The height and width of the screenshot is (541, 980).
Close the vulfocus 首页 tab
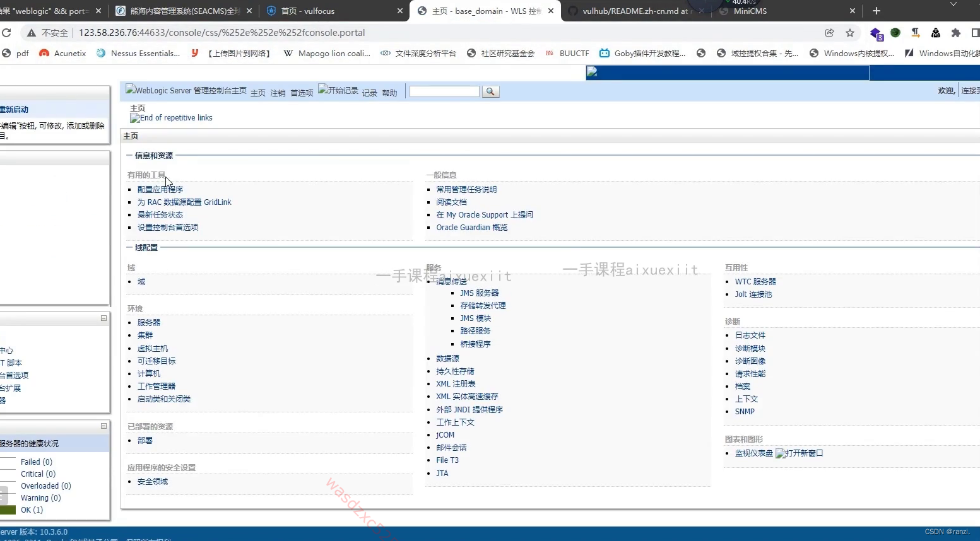(x=400, y=11)
